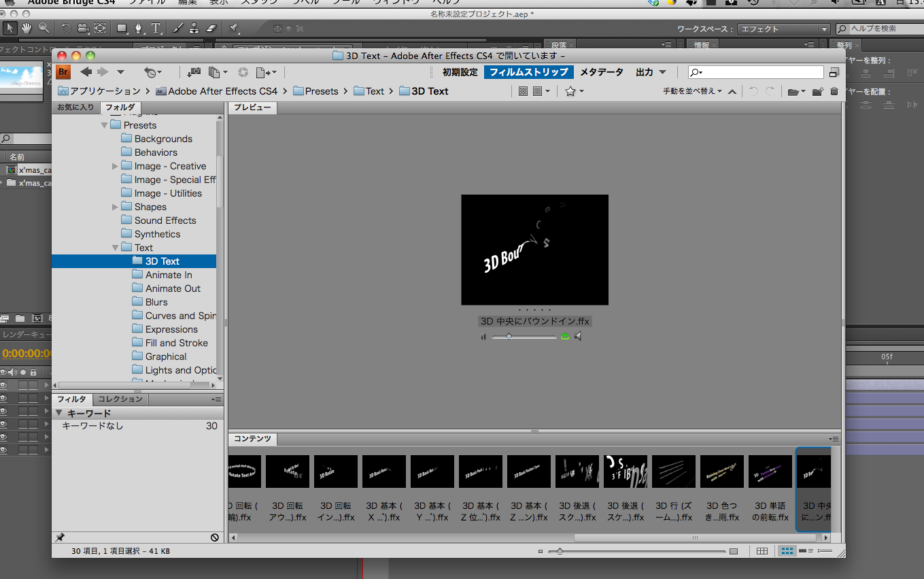View content as list button
This screenshot has height=579, width=924.
point(825,551)
